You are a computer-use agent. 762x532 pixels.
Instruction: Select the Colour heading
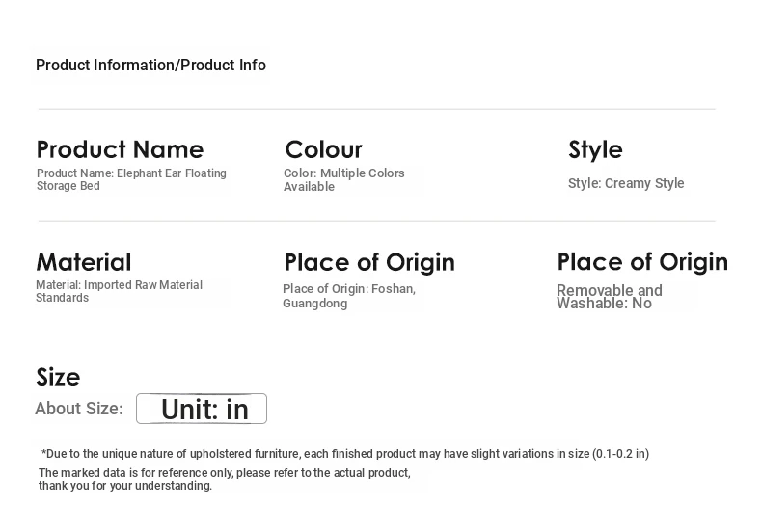coord(324,149)
